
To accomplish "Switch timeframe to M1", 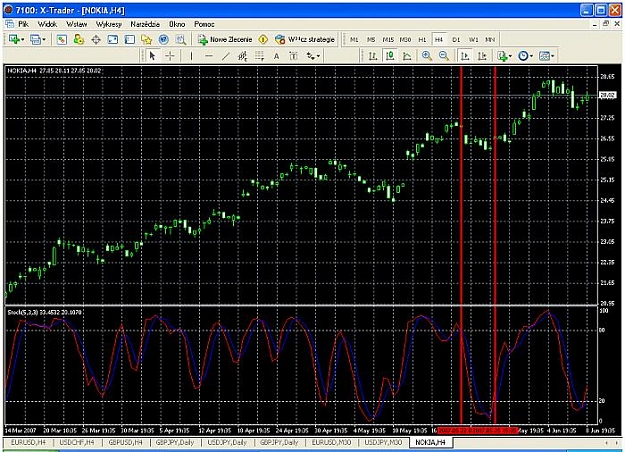I will (x=354, y=39).
